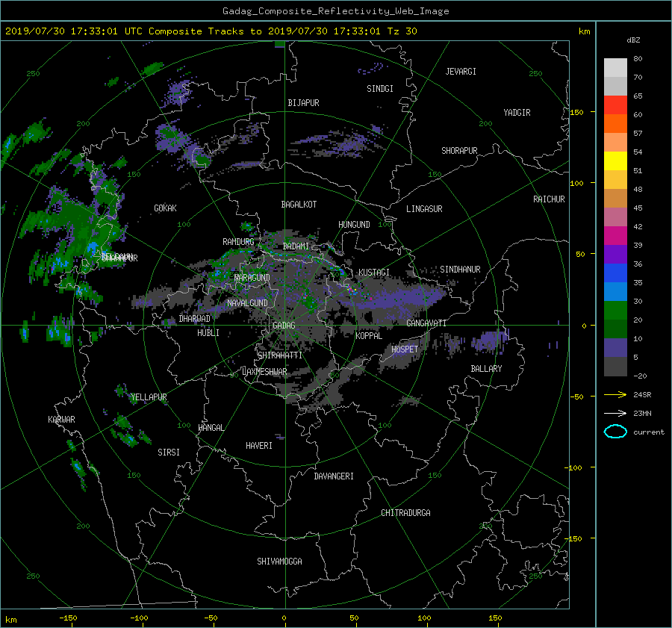Select the red 65-60 dBZ color band
The height and width of the screenshot is (628, 672).
[615, 105]
